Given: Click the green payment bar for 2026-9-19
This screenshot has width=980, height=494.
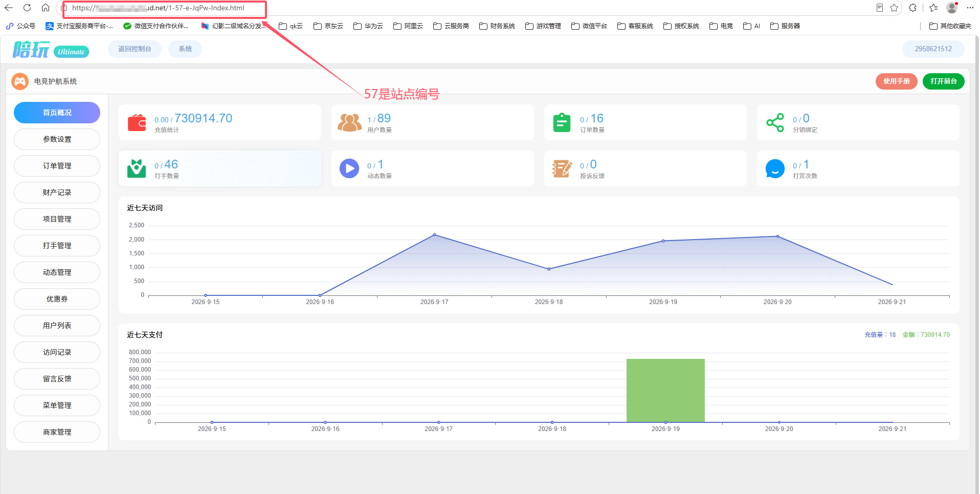Looking at the screenshot, I should point(665,391).
